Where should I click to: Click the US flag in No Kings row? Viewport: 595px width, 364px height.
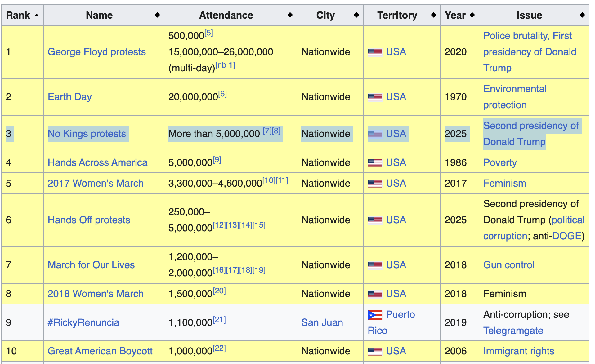point(375,134)
